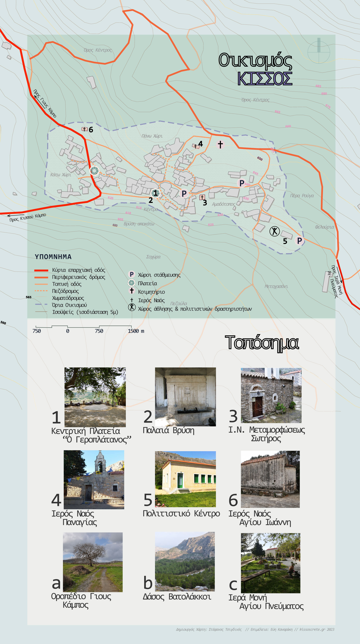Open the Παλαιά Βρύση fountain photo

click(185, 397)
